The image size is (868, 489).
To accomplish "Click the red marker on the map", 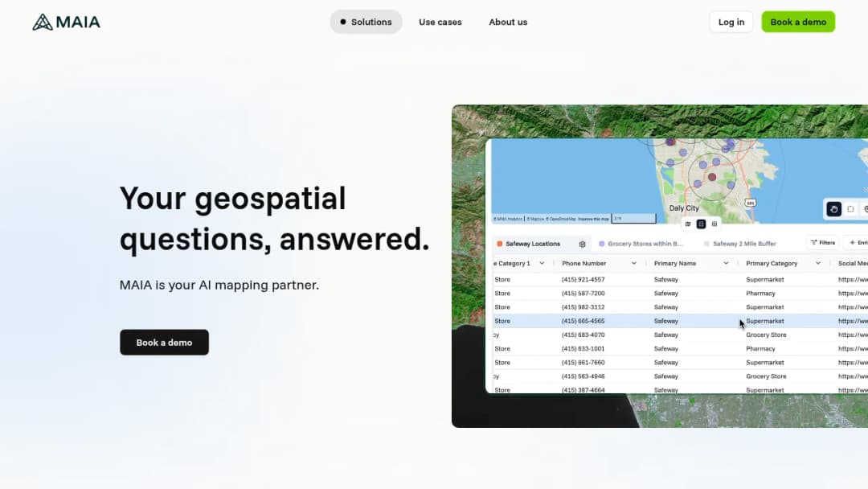I will [712, 177].
